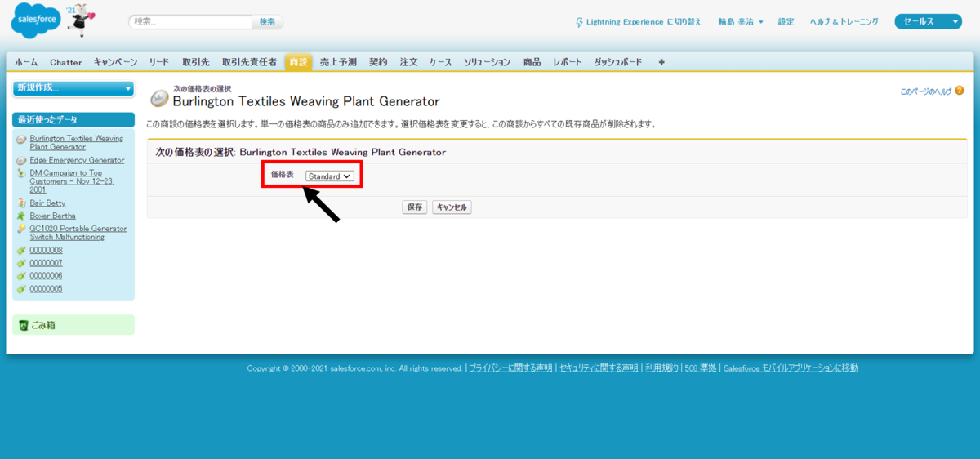Open recent record 00000005

tap(47, 289)
